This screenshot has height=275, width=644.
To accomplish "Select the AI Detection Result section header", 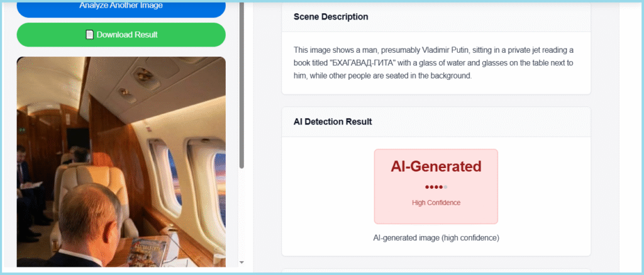I will 333,121.
